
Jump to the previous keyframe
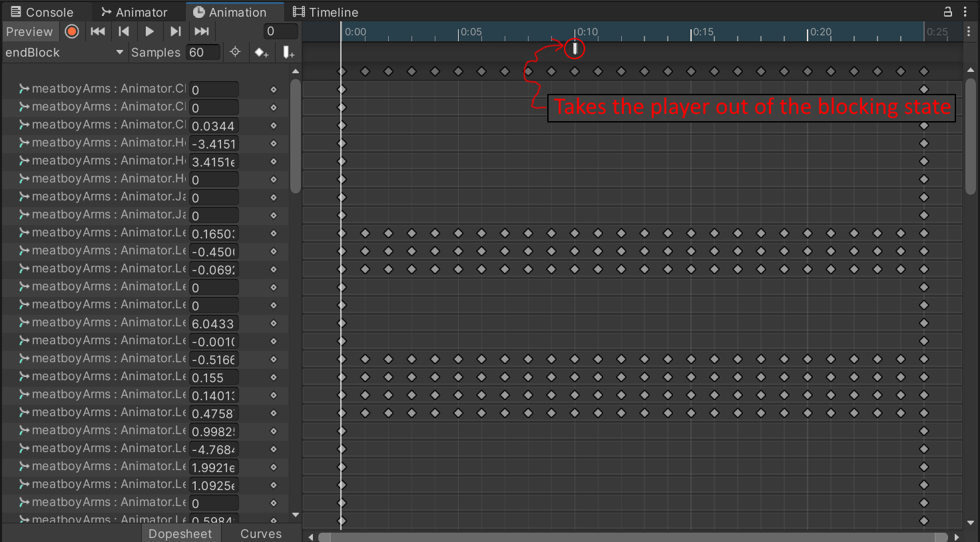click(x=124, y=31)
